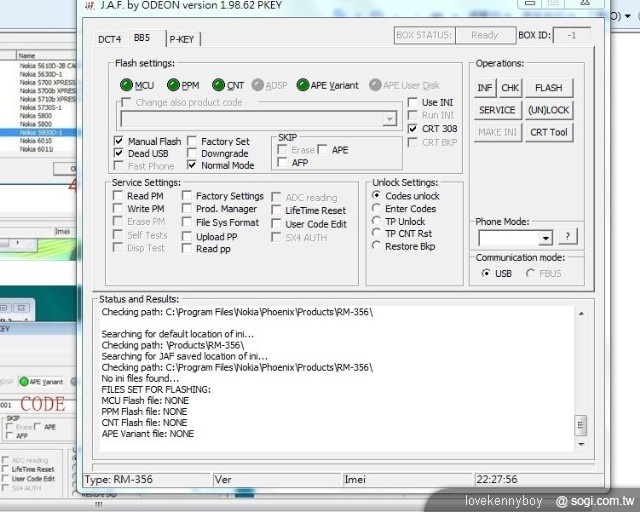Enable the Read pp checkbox
Viewport: 640px width, 512px height.
(187, 248)
